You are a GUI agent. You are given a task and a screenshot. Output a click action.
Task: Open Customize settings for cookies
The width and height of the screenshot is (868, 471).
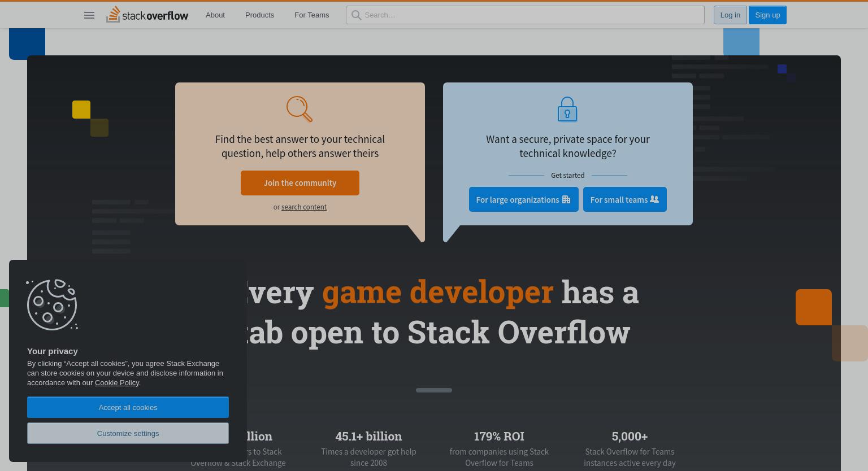click(128, 433)
